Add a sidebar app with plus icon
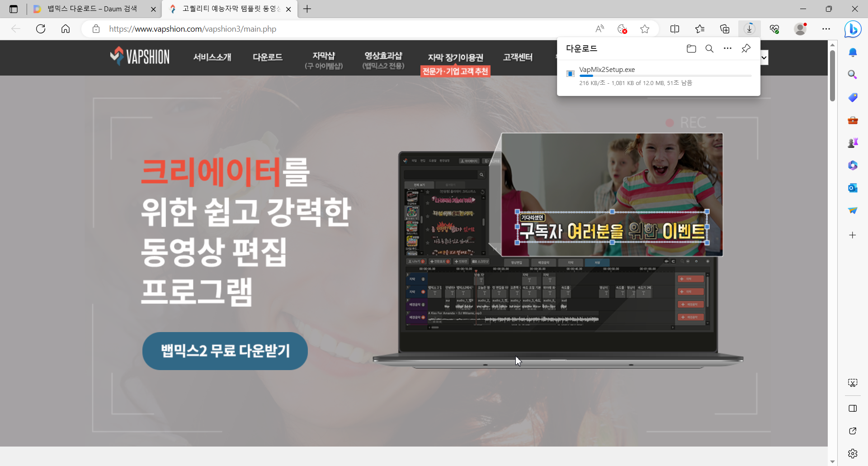Viewport: 868px width, 466px height. [x=853, y=235]
